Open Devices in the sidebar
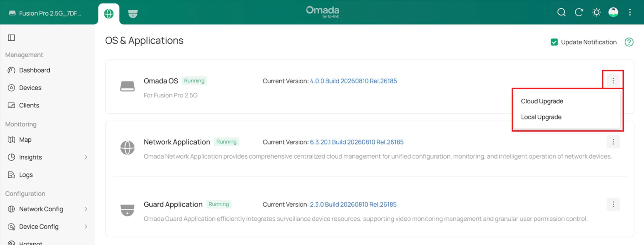Viewport: 644px width, 245px height. coord(30,88)
